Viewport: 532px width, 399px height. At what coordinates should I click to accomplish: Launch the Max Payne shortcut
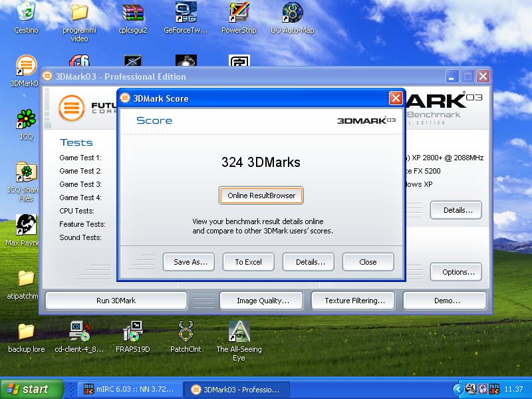tap(26, 225)
